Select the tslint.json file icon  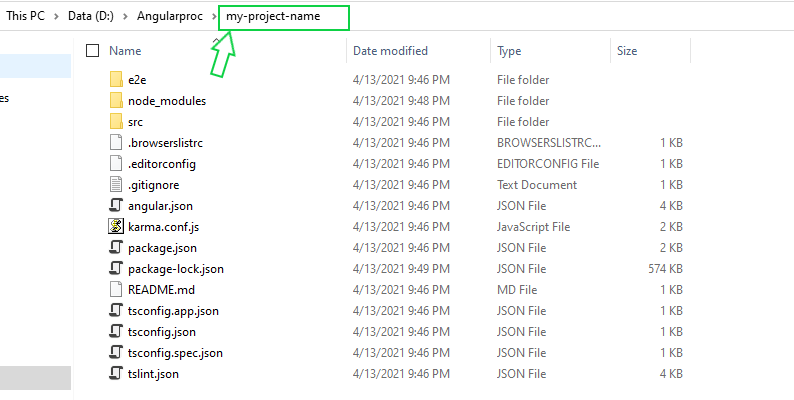(116, 374)
